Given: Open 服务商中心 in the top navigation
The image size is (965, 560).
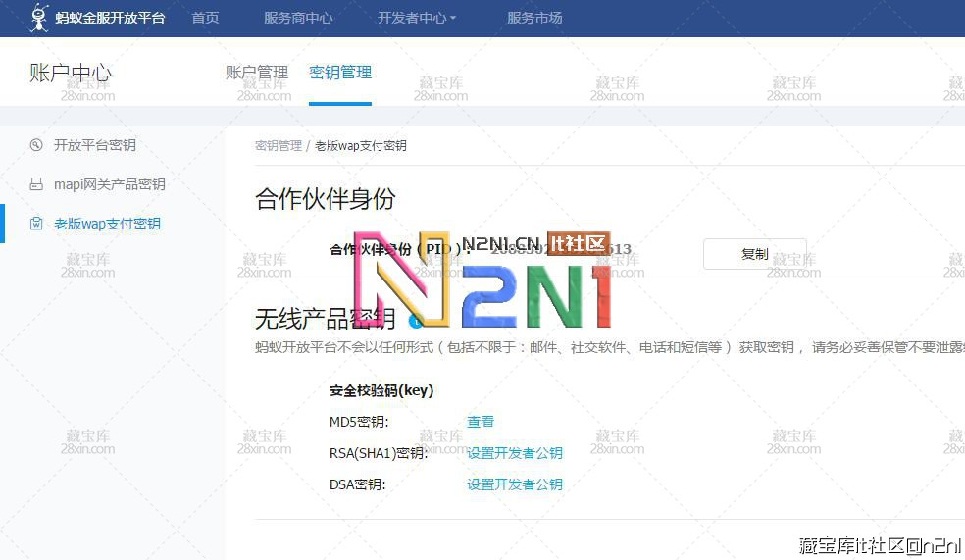Looking at the screenshot, I should click(298, 18).
